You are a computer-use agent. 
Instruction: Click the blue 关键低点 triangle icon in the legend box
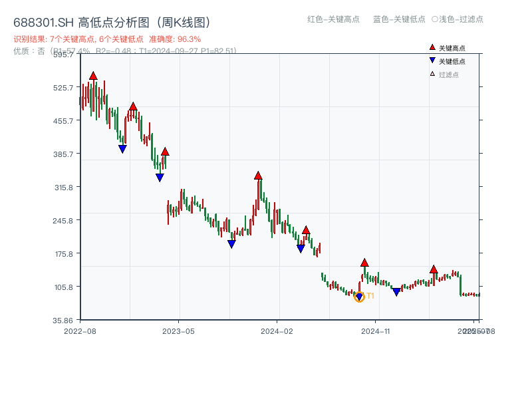431,59
